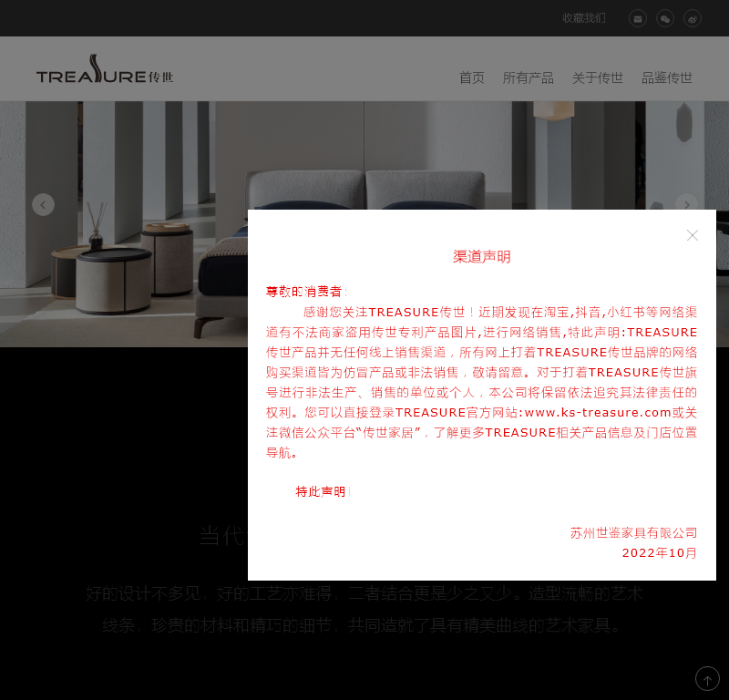Show previous banner slide with left arrow
The height and width of the screenshot is (700, 729).
[43, 205]
